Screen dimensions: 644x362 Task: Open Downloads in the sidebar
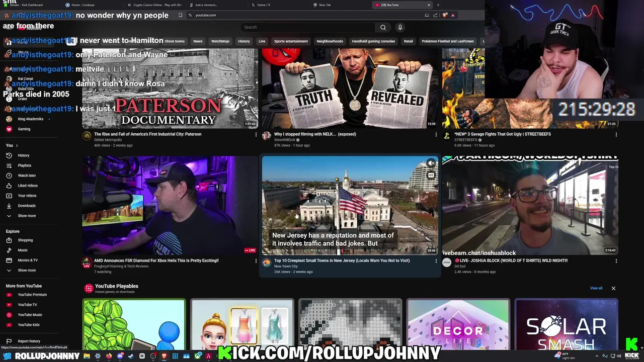(27, 206)
